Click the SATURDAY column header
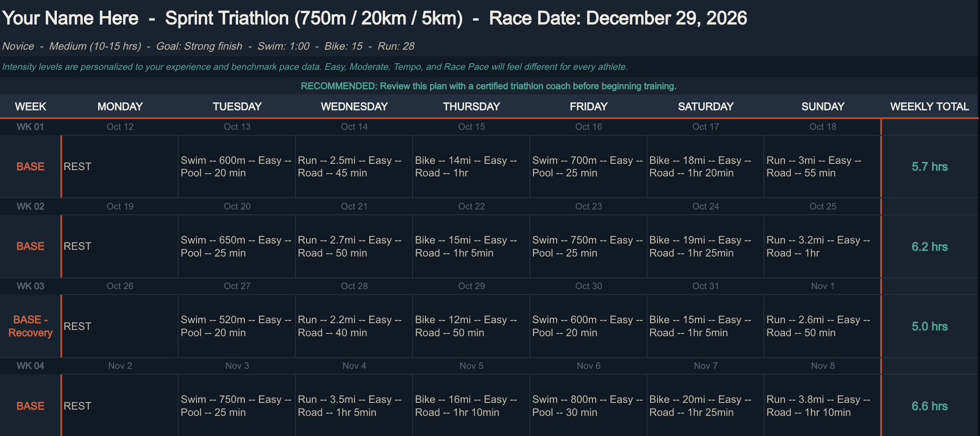Image resolution: width=980 pixels, height=436 pixels. [x=706, y=107]
